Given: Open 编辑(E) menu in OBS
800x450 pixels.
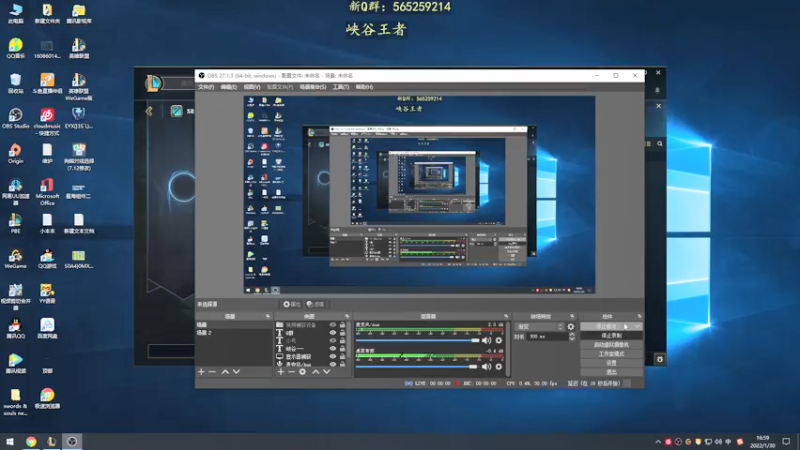Looking at the screenshot, I should coord(229,87).
